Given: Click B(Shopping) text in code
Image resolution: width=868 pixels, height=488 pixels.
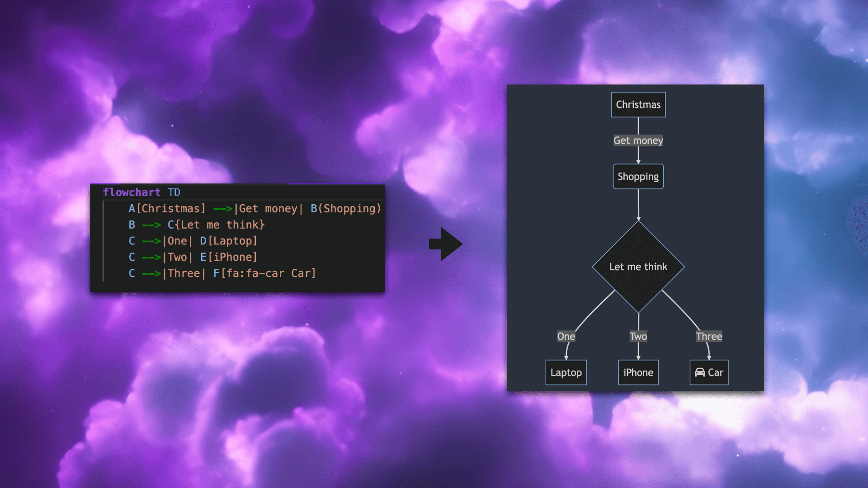Looking at the screenshot, I should [x=346, y=209].
